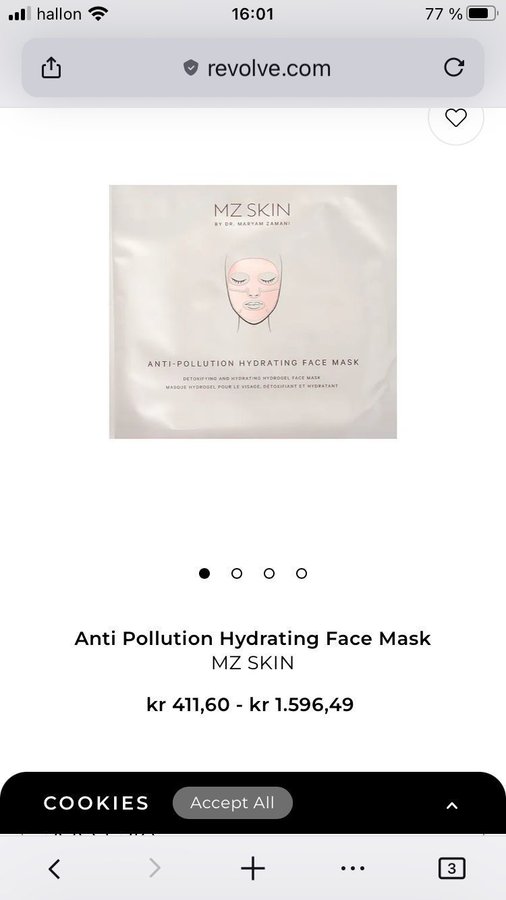Switch to the second product image dot
Viewport: 506px width, 900px height.
(236, 573)
